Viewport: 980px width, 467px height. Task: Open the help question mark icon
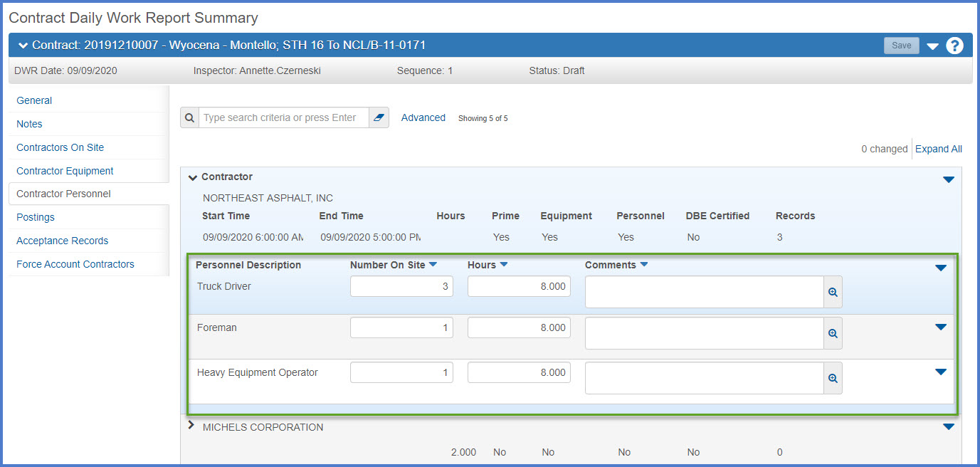(954, 46)
